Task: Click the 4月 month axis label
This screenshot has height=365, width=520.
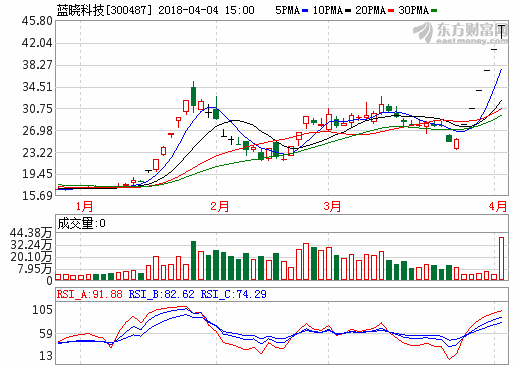Action: point(498,206)
